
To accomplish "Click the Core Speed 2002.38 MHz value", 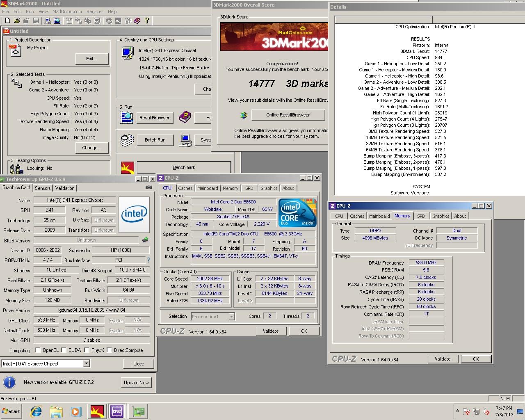I will (210, 279).
